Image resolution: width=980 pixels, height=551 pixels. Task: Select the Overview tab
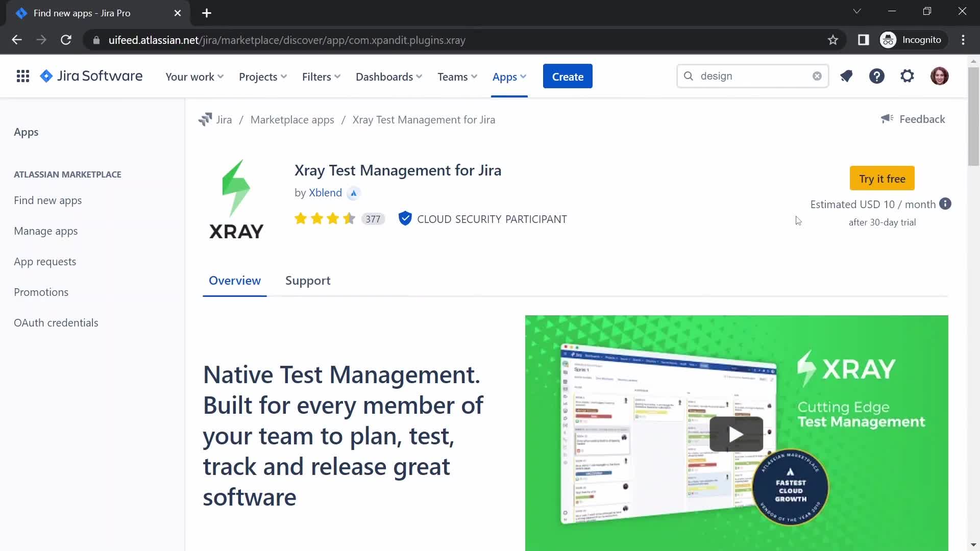pos(234,280)
